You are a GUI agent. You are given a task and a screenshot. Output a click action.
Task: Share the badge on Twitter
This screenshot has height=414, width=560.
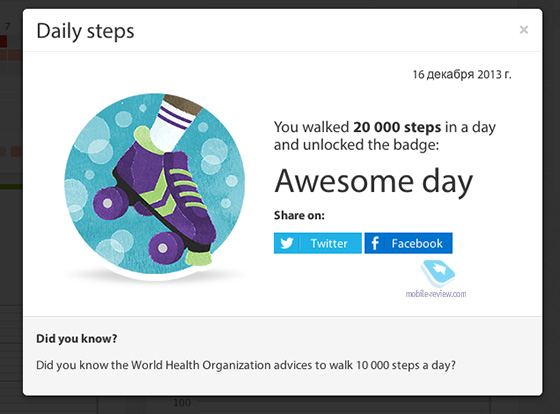(318, 243)
